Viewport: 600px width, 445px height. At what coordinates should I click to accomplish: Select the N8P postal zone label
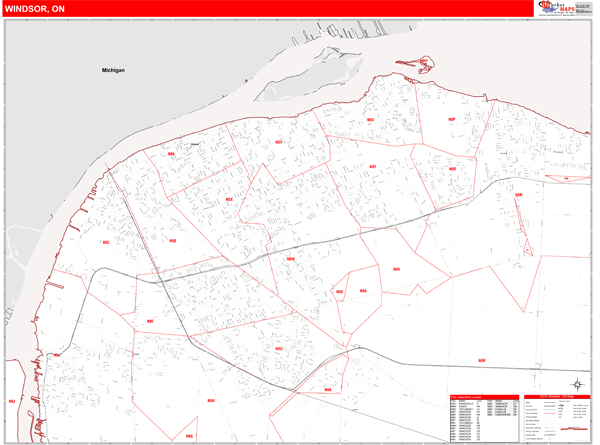click(452, 119)
